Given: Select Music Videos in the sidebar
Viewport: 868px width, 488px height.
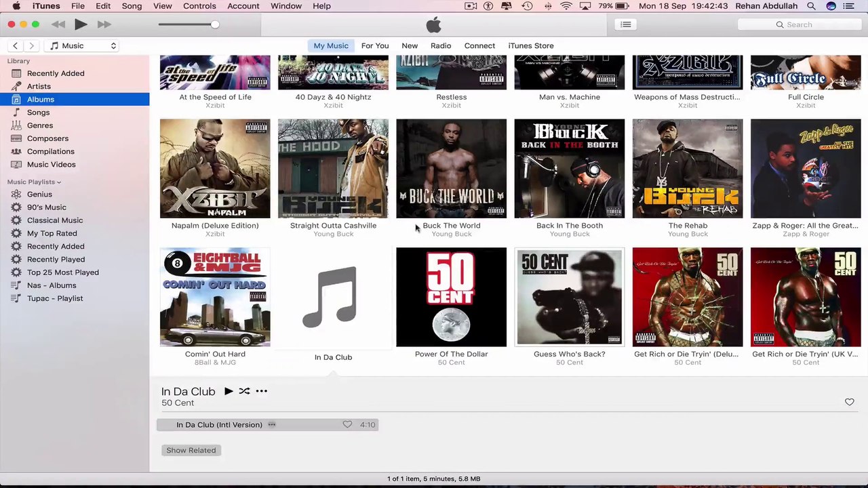Looking at the screenshot, I should pos(75,164).
